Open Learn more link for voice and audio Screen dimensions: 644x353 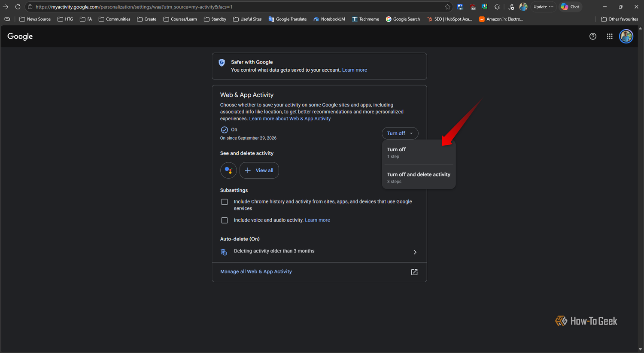tap(317, 220)
